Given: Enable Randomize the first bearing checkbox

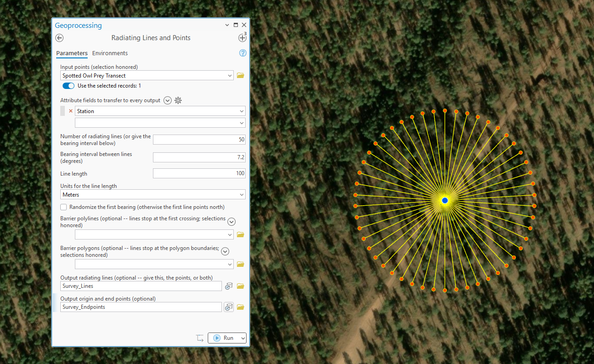Looking at the screenshot, I should (63, 207).
